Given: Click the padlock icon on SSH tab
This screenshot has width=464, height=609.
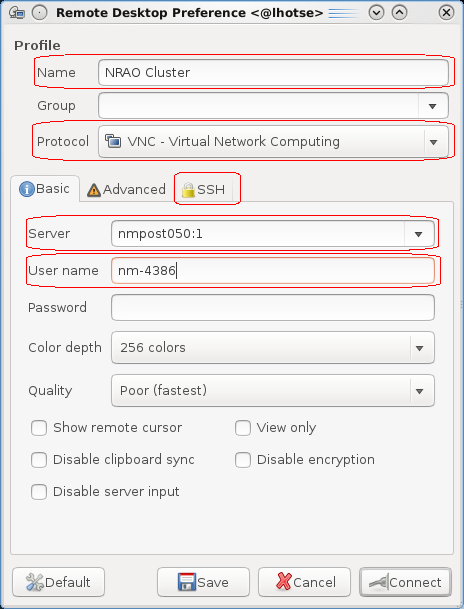Looking at the screenshot, I should [x=188, y=190].
